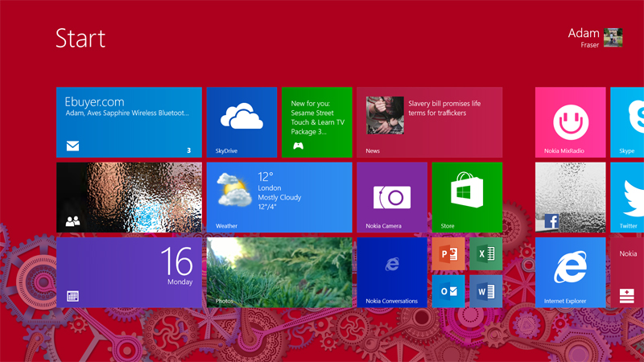Open the Weather tile showing London
Image resolution: width=644 pixels, height=362 pixels.
point(279,197)
